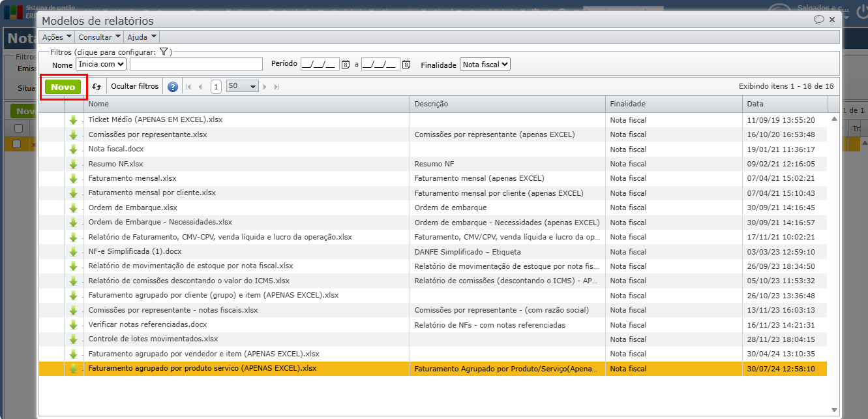The image size is (868, 419).
Task: Click the scroll down arrow of the list
Action: (x=834, y=410)
